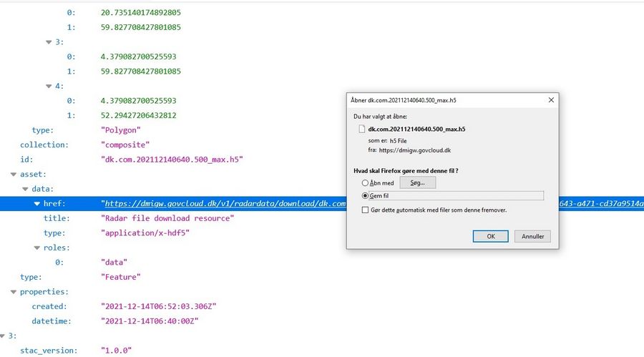644x357 pixels.
Task: Cancel the dialog with Annuller
Action: point(532,236)
